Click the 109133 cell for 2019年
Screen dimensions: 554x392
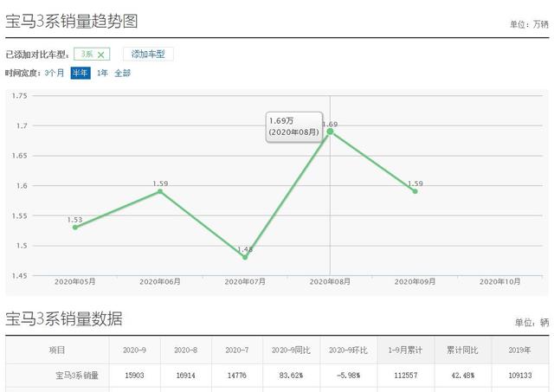click(519, 375)
